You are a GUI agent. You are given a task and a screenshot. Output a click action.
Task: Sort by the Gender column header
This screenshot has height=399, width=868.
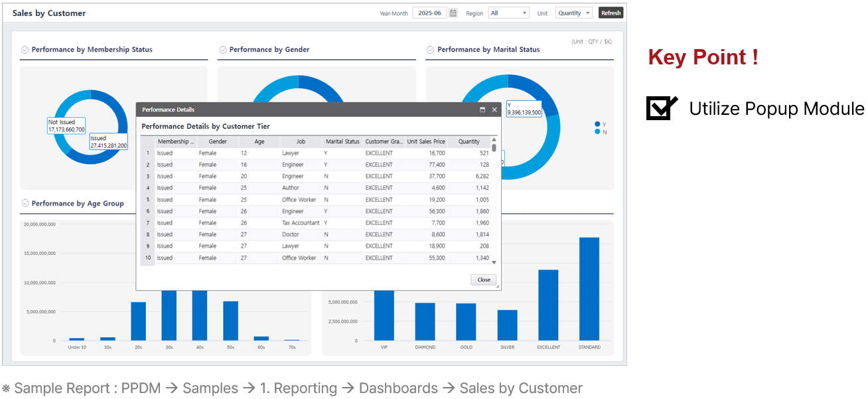pyautogui.click(x=218, y=141)
